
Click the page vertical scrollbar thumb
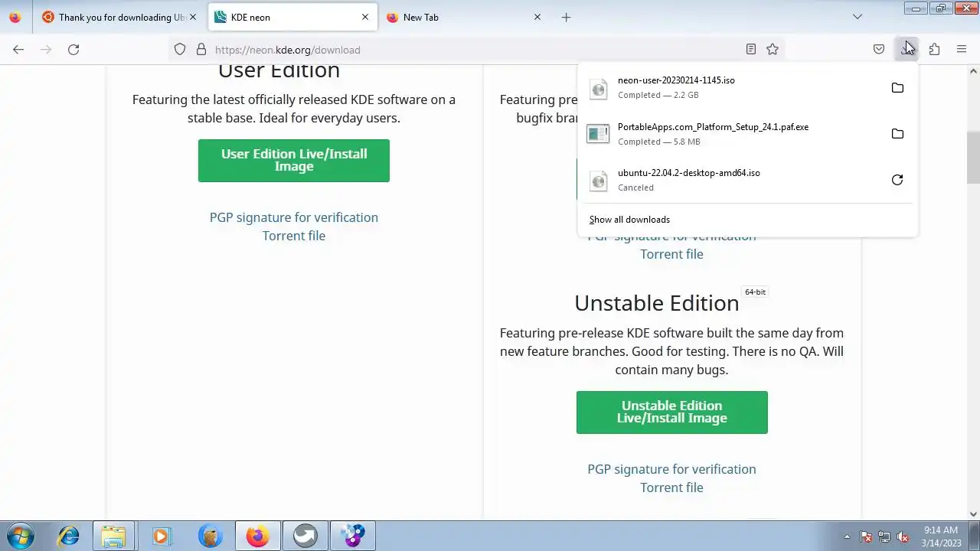[973, 158]
